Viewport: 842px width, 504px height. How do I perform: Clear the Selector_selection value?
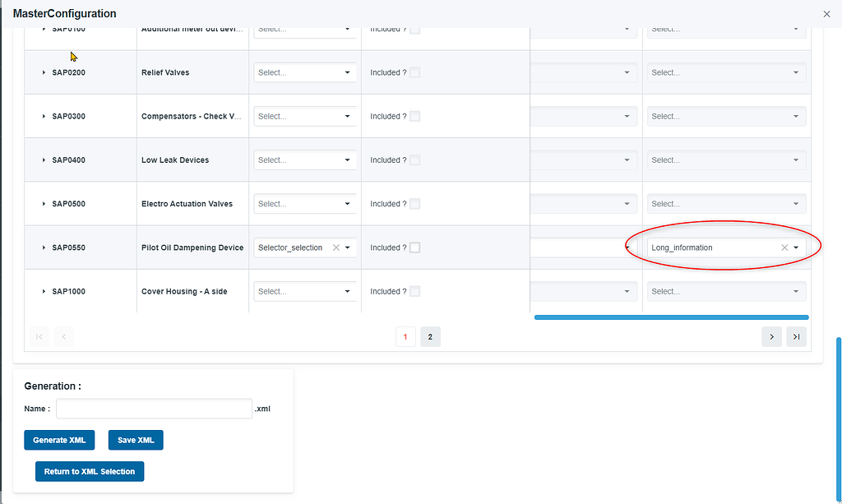point(335,247)
